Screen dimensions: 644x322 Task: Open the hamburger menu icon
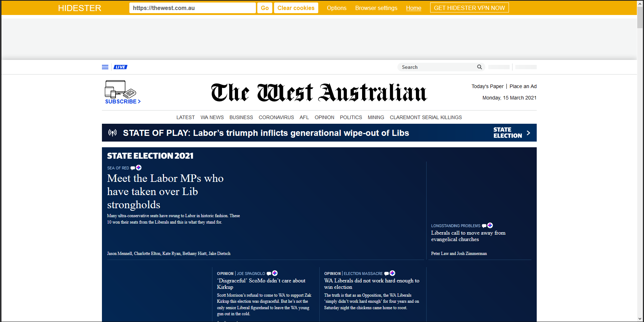tap(105, 67)
